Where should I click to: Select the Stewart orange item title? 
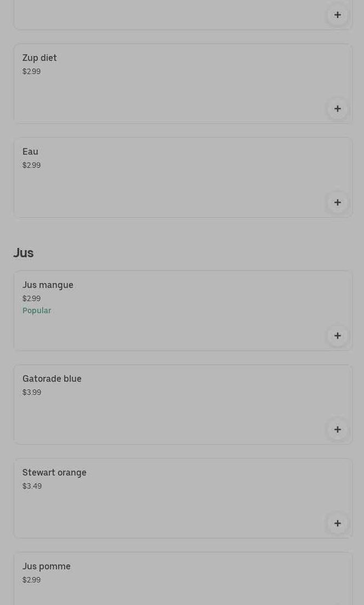point(54,472)
